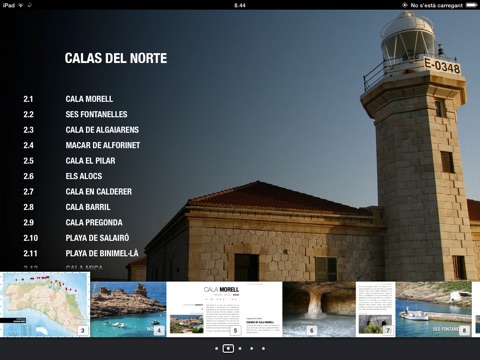Select the last chapter page dot
480x360 pixels.
[x=263, y=349]
